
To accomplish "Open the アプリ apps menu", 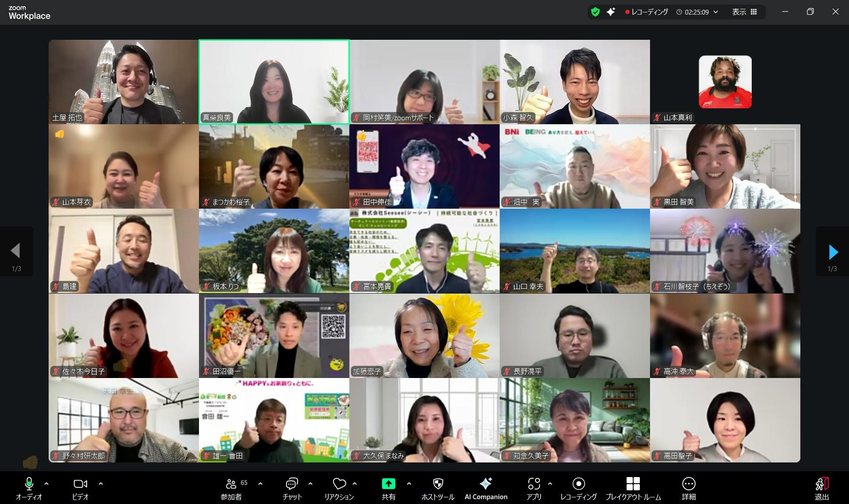I will point(534,484).
